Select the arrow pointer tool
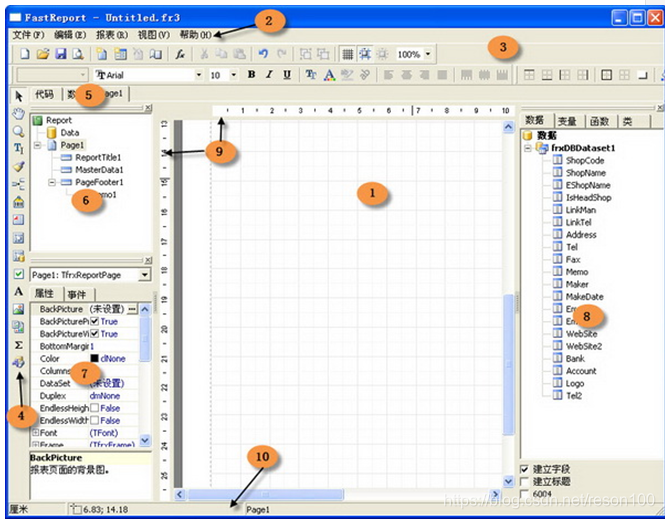 pyautogui.click(x=18, y=96)
